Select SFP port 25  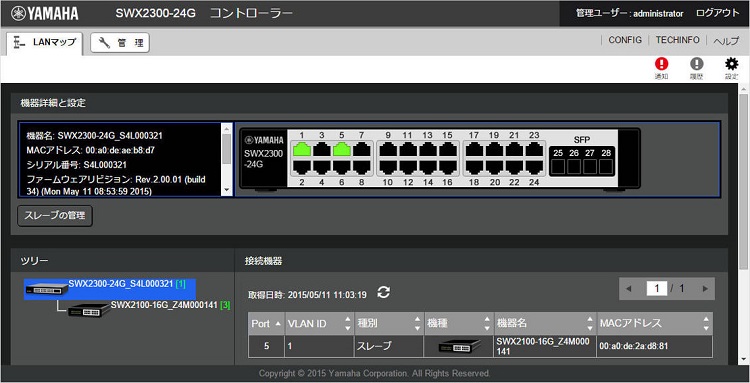click(558, 166)
